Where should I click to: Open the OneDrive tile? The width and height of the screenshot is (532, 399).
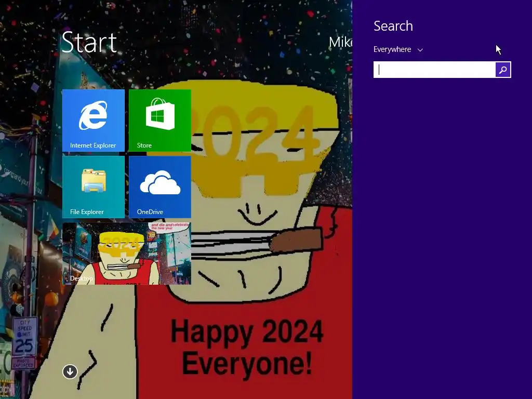coord(160,187)
